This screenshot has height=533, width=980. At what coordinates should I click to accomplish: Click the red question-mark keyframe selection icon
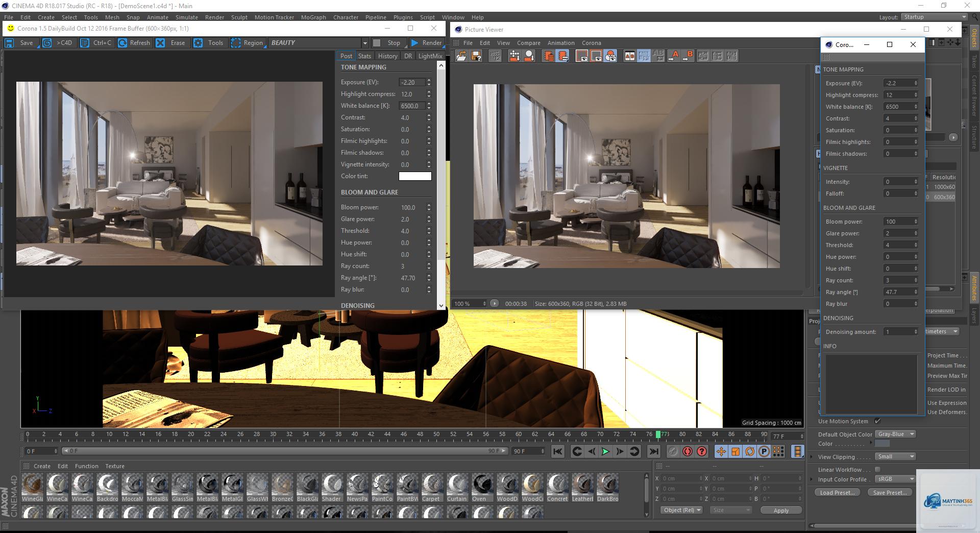(x=702, y=451)
